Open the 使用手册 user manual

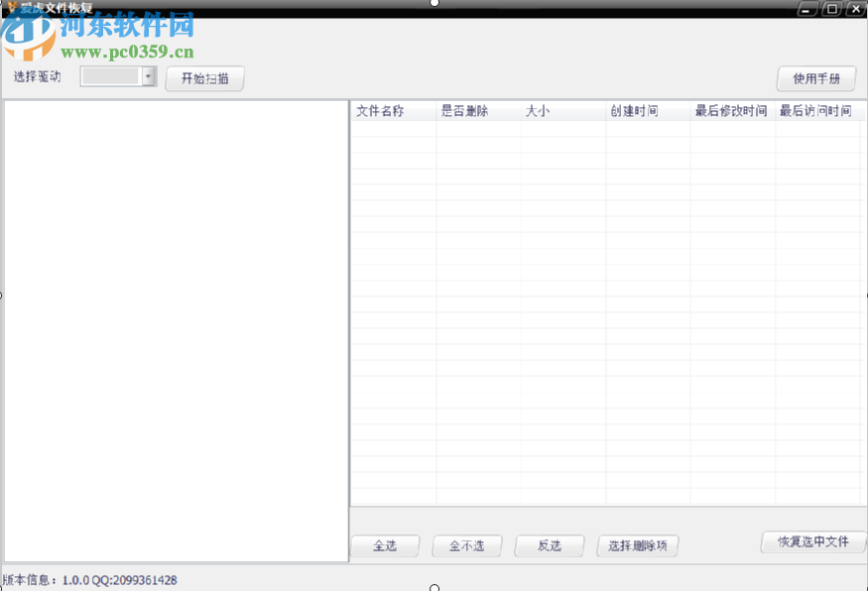(x=815, y=78)
